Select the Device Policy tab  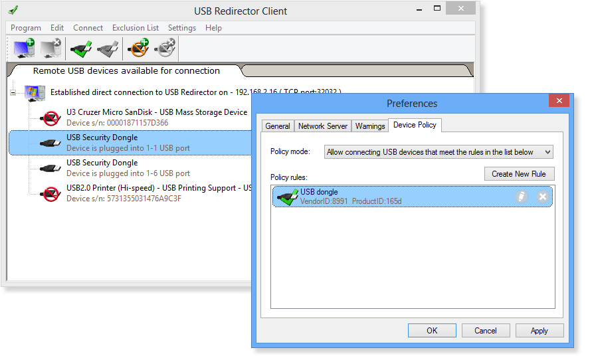pyautogui.click(x=415, y=125)
